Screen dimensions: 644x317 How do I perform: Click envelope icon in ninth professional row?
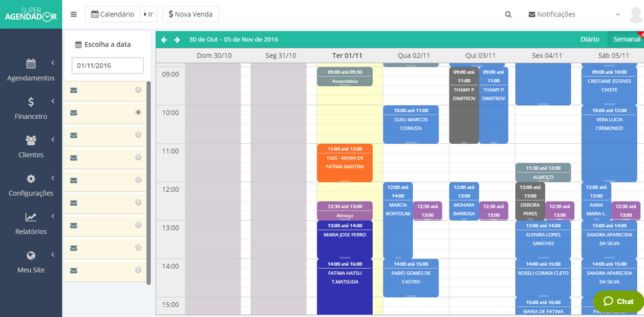click(73, 271)
